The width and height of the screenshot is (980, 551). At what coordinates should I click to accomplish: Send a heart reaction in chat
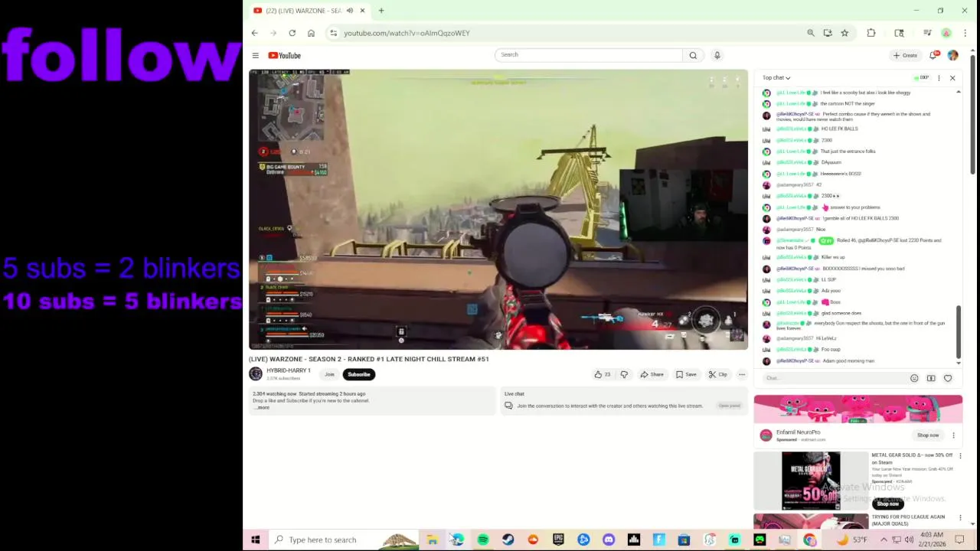[948, 378]
